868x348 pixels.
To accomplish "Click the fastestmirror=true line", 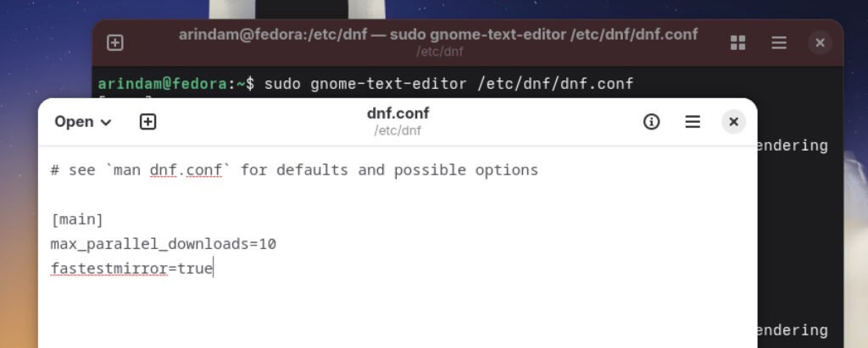I will point(131,270).
